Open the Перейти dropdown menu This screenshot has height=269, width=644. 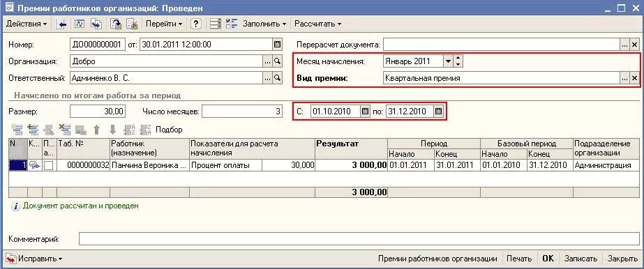coord(164,24)
